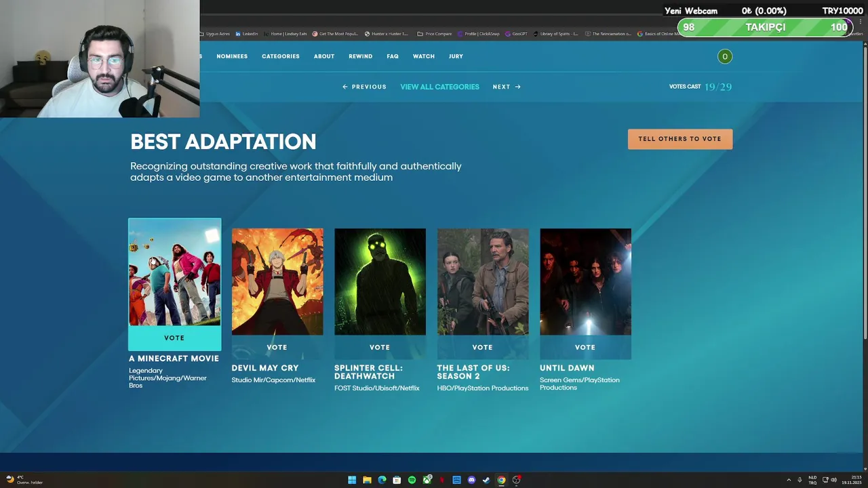Viewport: 868px width, 488px height.
Task: Open the FAQ menu item
Action: pyautogui.click(x=393, y=56)
